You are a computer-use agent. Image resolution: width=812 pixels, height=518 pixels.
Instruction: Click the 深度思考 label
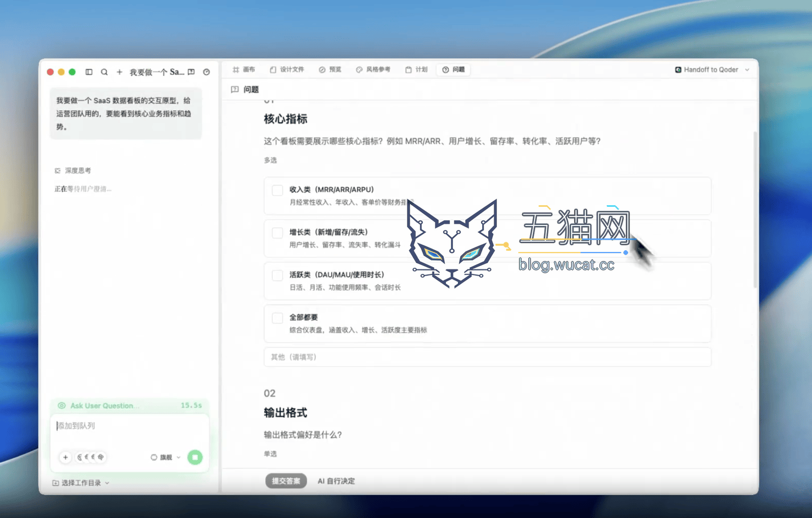click(78, 170)
